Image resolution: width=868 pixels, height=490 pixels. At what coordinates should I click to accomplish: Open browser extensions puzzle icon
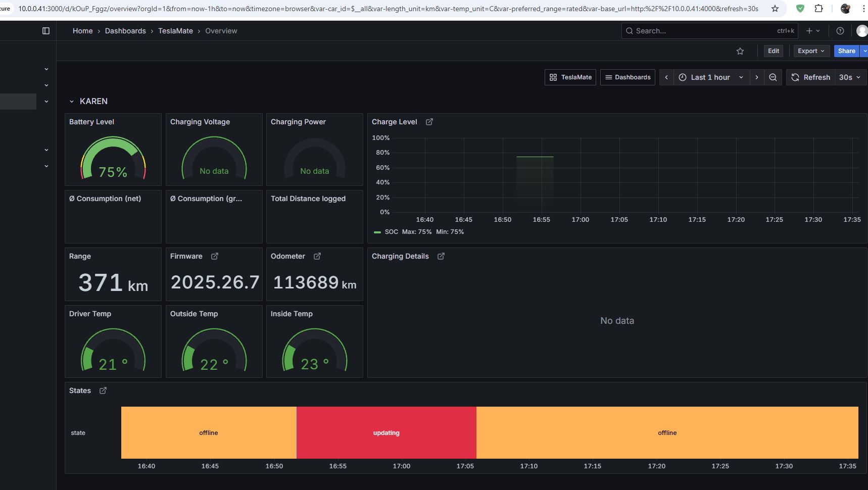(x=819, y=9)
